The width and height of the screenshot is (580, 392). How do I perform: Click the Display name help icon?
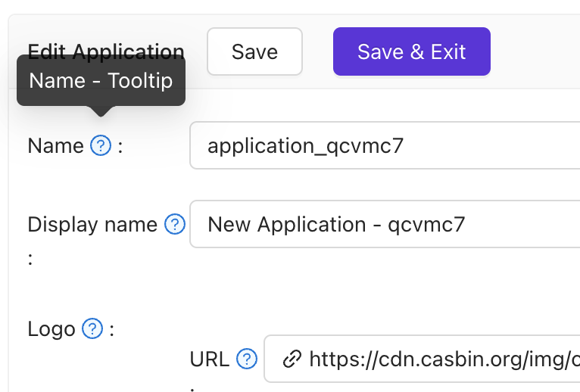pos(175,225)
